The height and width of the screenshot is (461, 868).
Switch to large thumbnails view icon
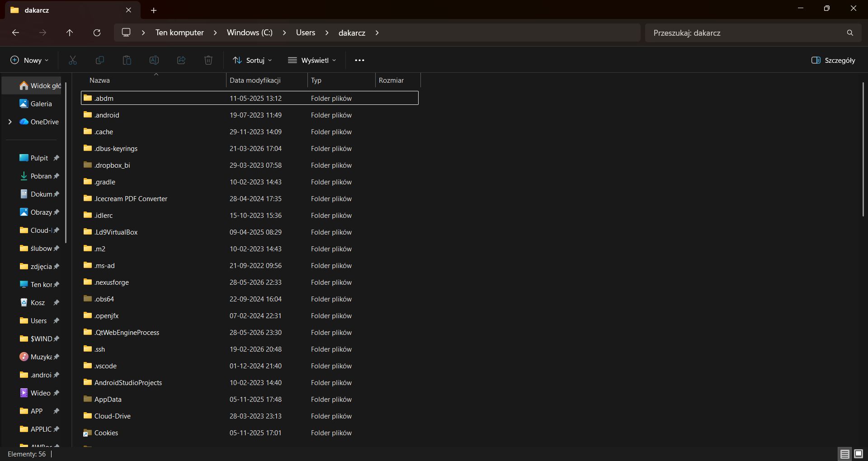(858, 454)
